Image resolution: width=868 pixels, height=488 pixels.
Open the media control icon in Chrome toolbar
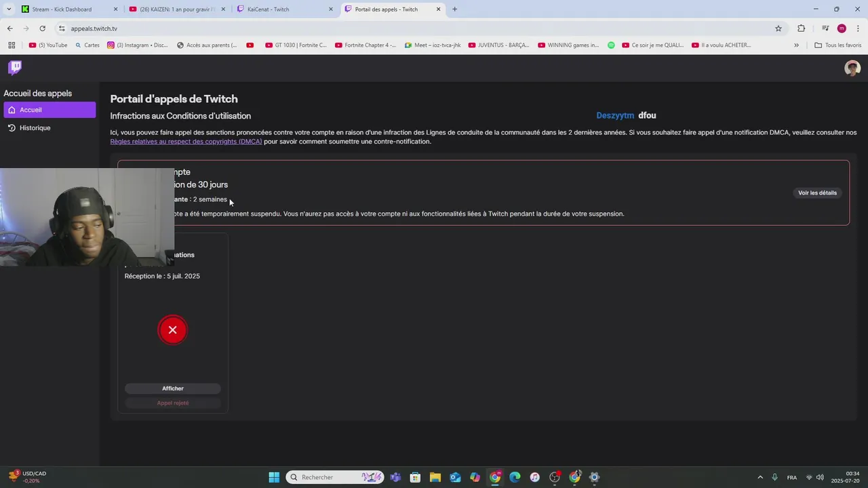click(x=825, y=28)
